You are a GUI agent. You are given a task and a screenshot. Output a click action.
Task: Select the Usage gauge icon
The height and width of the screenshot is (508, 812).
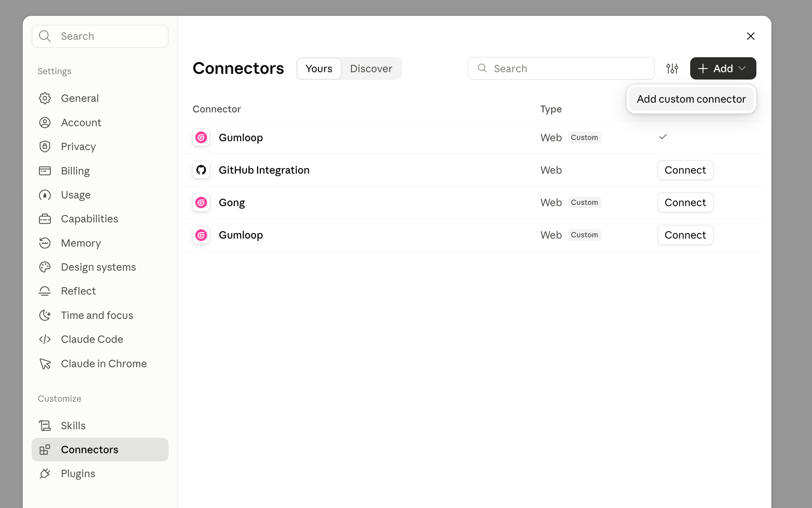[x=45, y=195]
